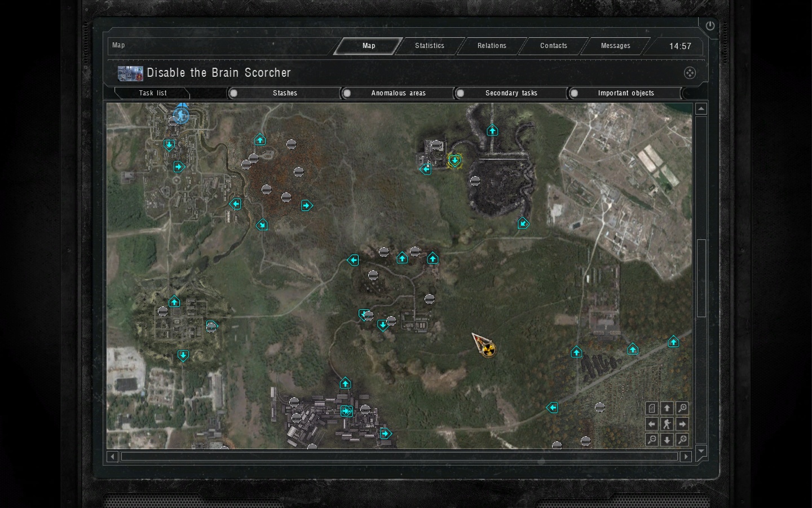This screenshot has width=812, height=508.
Task: Toggle Anomalous areas display
Action: (x=398, y=93)
